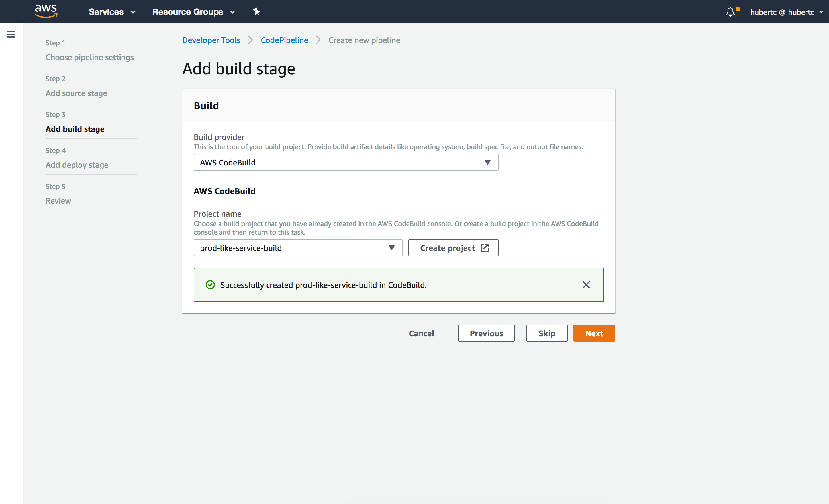The width and height of the screenshot is (829, 504).
Task: Click the 'Build provider' label
Action: tap(219, 137)
